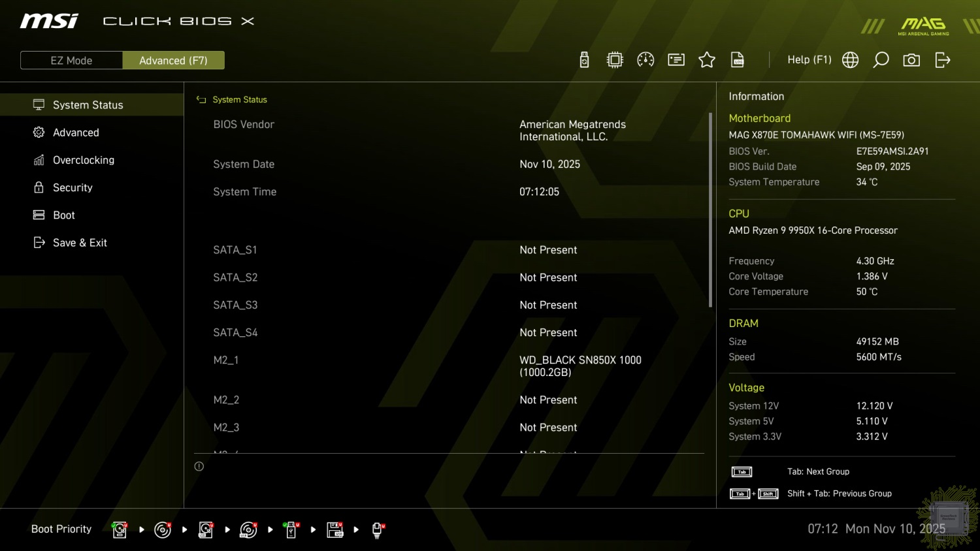Open the Favorites star icon
980x551 pixels.
click(x=707, y=60)
